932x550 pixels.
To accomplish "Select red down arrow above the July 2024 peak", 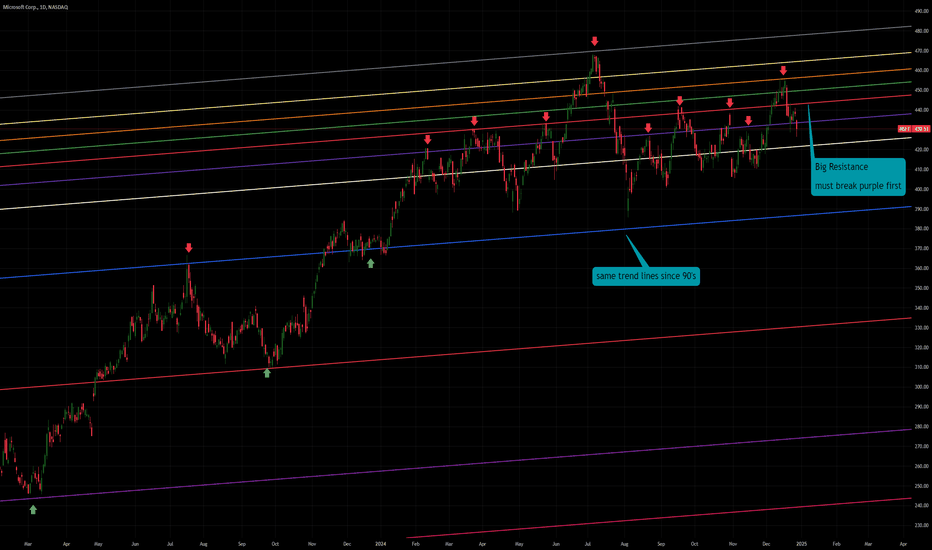I will click(x=594, y=41).
